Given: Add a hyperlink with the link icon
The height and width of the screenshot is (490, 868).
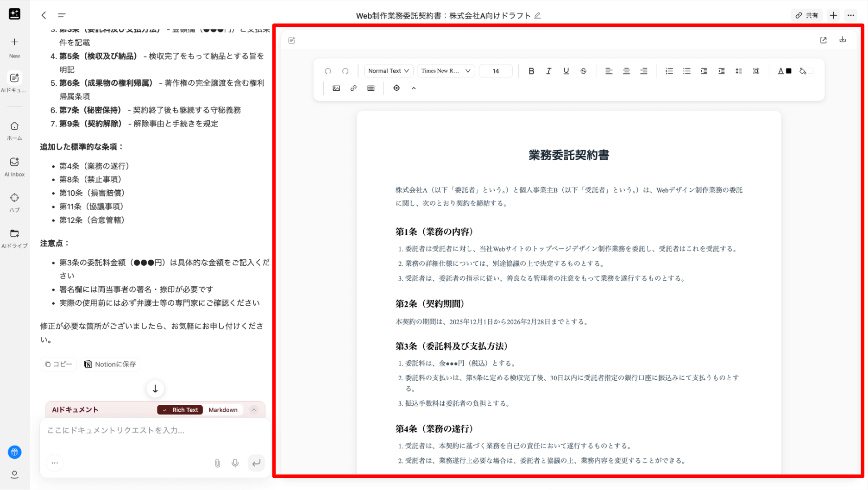Looking at the screenshot, I should click(353, 88).
